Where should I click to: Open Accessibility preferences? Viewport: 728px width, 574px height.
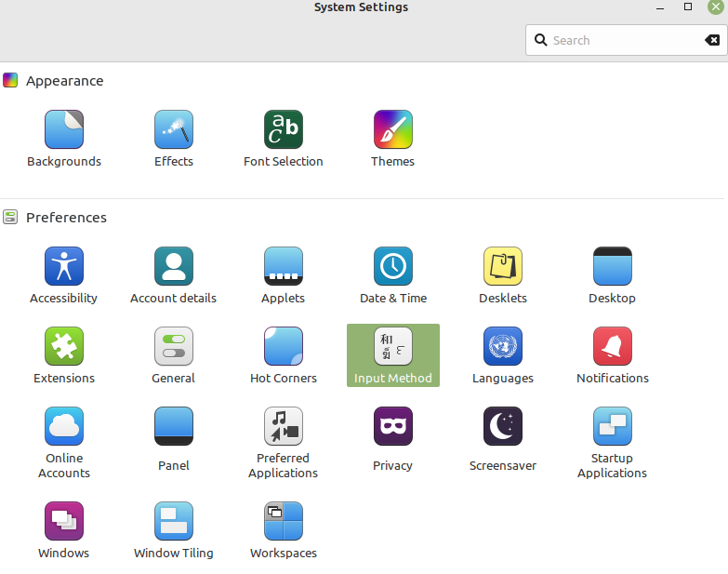(63, 267)
